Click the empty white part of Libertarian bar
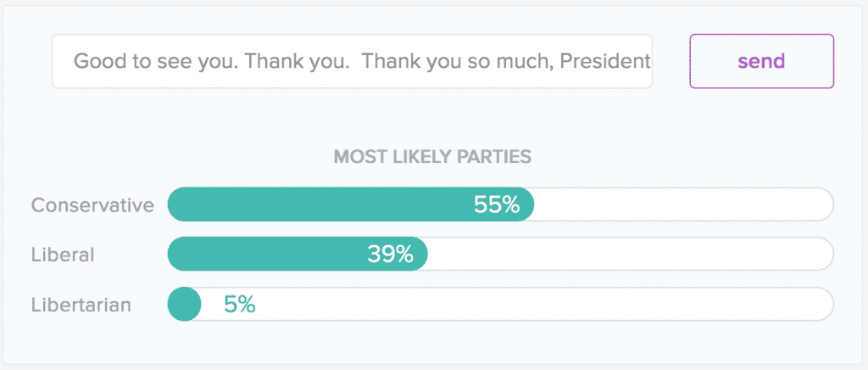 [x=542, y=304]
